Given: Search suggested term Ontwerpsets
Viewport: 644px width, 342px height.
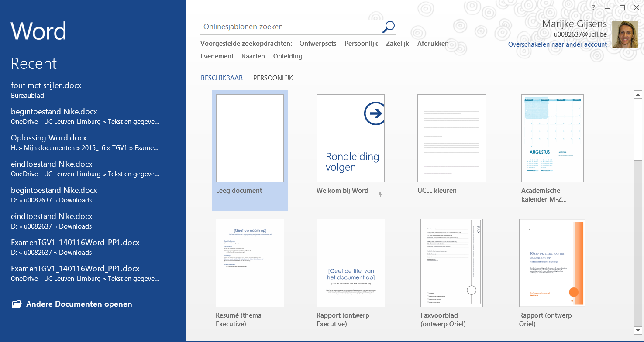Looking at the screenshot, I should (x=318, y=44).
